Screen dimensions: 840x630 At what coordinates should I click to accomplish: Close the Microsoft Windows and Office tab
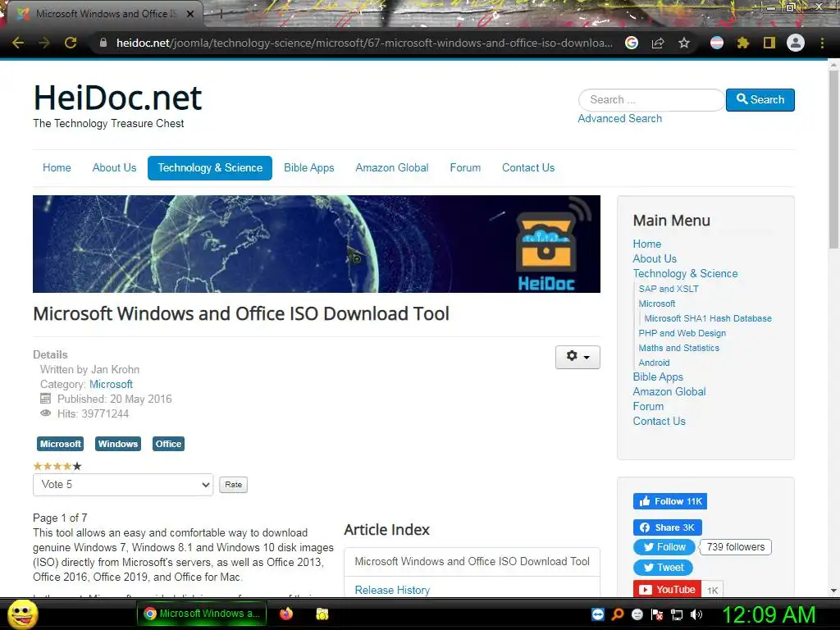(x=190, y=14)
